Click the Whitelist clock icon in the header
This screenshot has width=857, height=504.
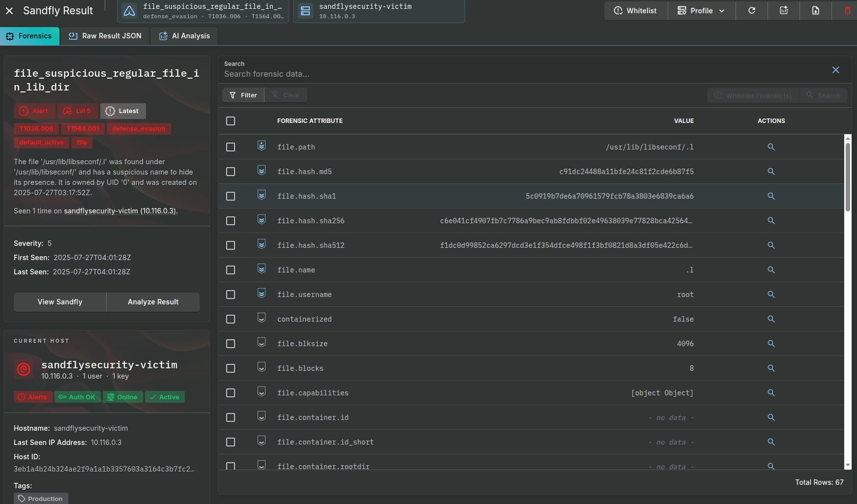(x=618, y=10)
